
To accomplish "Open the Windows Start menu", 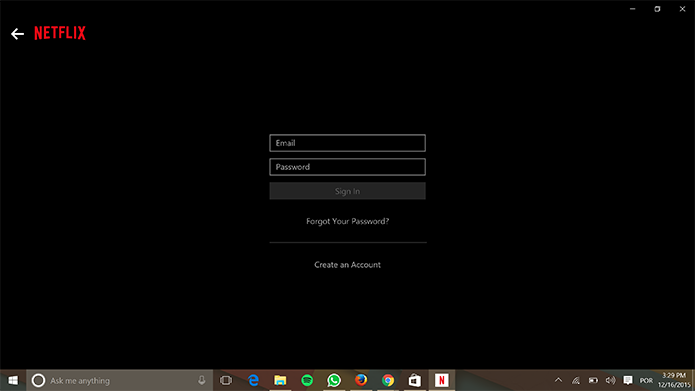I will coord(13,380).
